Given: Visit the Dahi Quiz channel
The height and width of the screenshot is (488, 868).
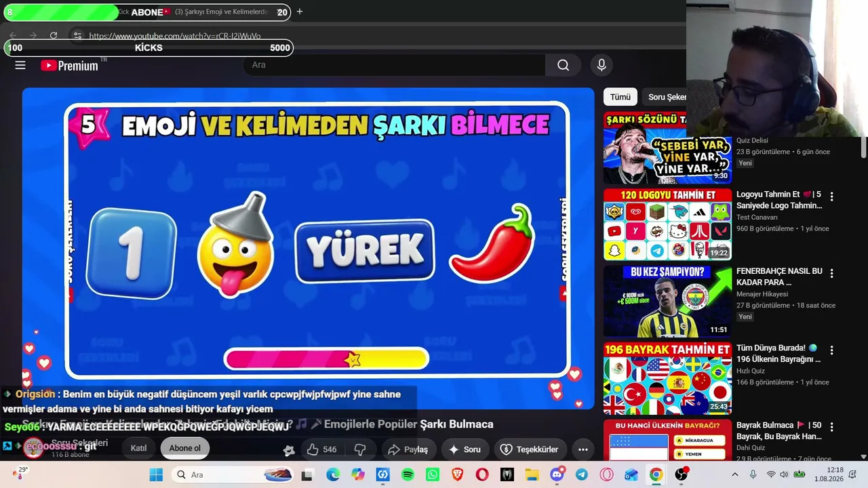Looking at the screenshot, I should tap(751, 448).
